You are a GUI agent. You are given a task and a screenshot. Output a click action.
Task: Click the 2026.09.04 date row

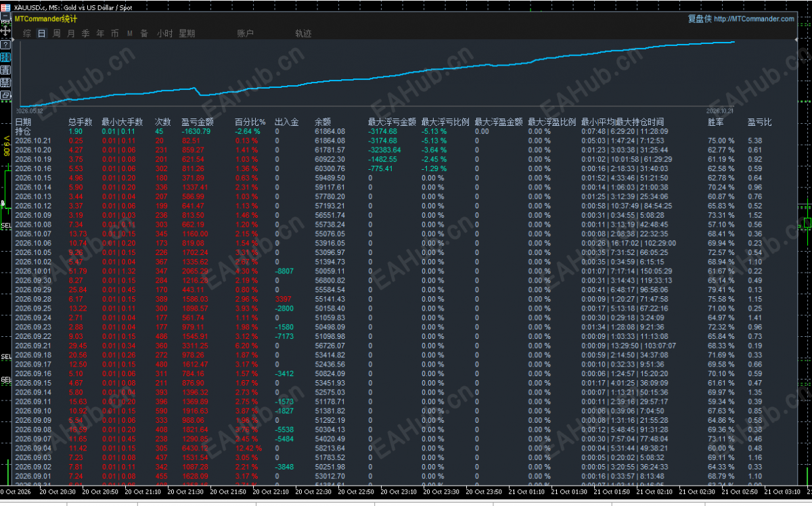coord(33,448)
